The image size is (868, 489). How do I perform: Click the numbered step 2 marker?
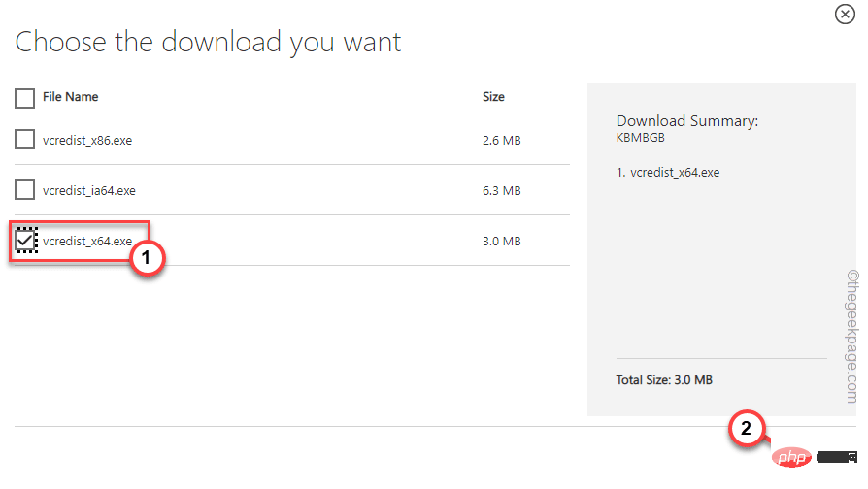[x=746, y=455]
